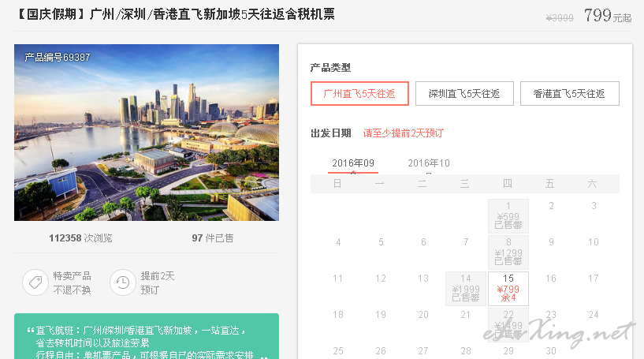Click calendar date 28
Image resolution: width=644 pixels, height=359 pixels.
click(x=466, y=351)
